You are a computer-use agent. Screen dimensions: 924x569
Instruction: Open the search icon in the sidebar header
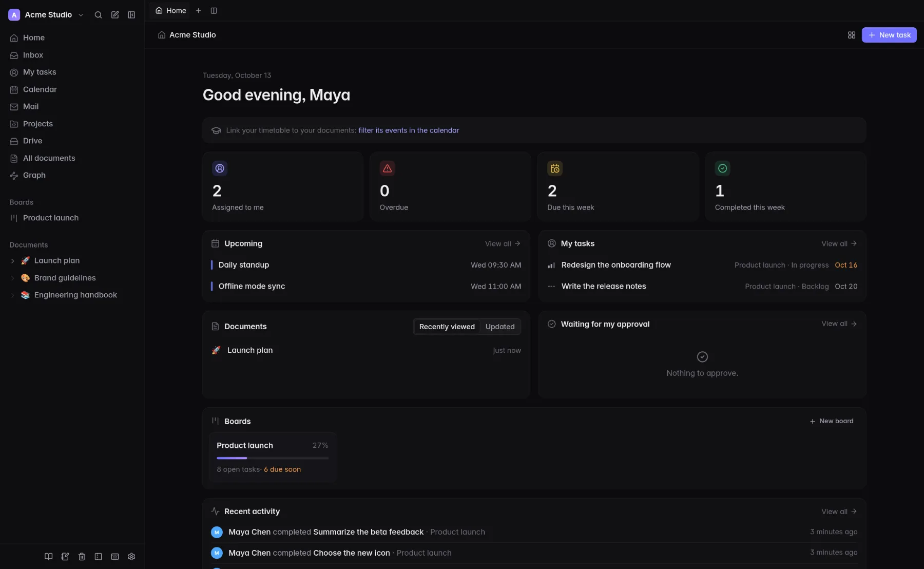click(x=98, y=15)
